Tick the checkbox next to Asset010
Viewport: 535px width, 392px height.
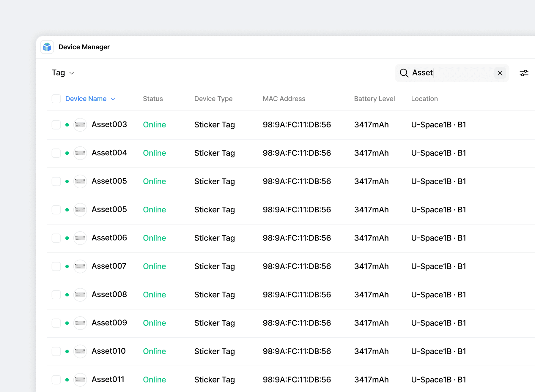pyautogui.click(x=56, y=352)
